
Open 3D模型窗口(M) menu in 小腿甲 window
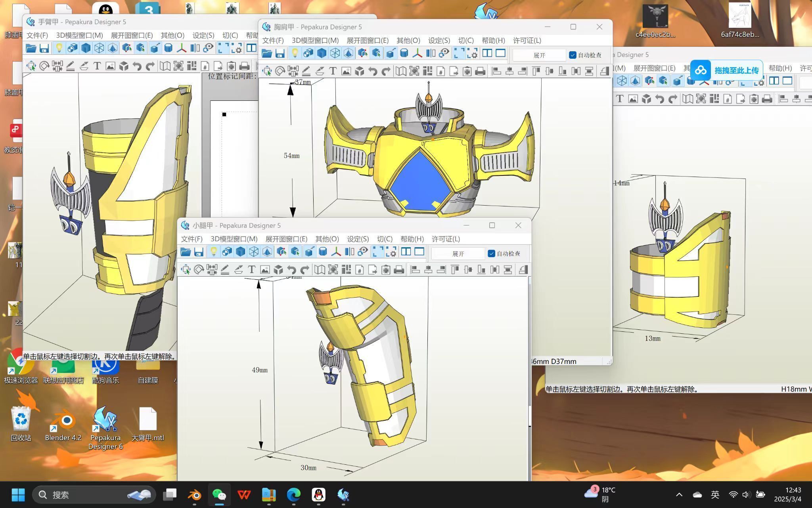point(234,239)
